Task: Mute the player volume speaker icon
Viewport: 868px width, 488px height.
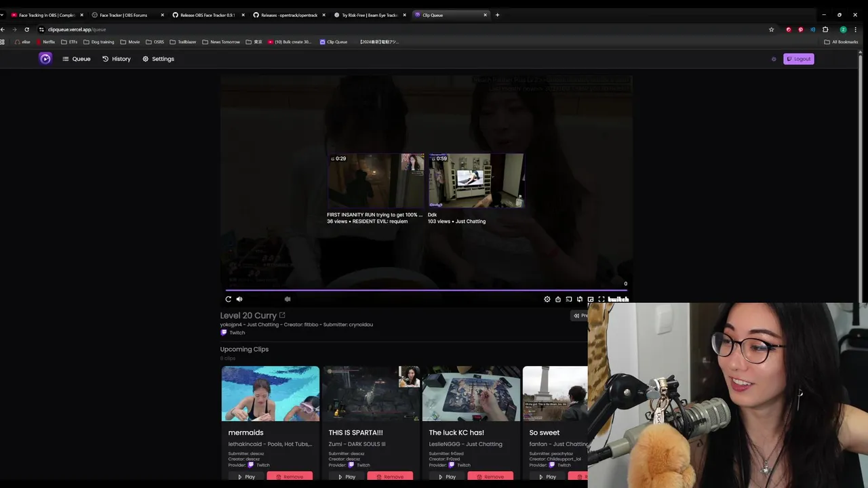Action: coord(239,299)
